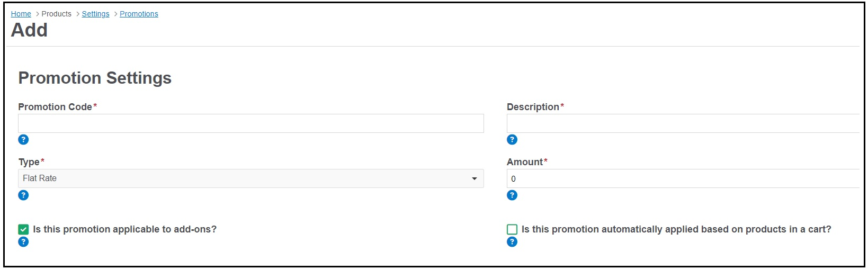The height and width of the screenshot is (269, 868).
Task: Click into the Amount field showing 0
Action: coord(683,178)
